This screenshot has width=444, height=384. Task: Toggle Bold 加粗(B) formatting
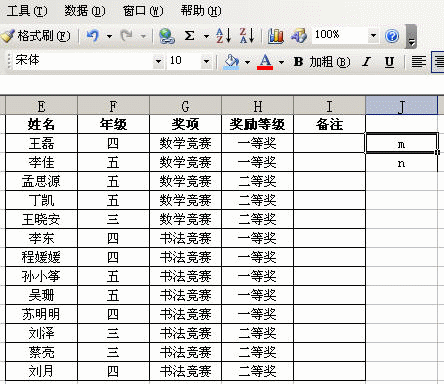[321, 62]
